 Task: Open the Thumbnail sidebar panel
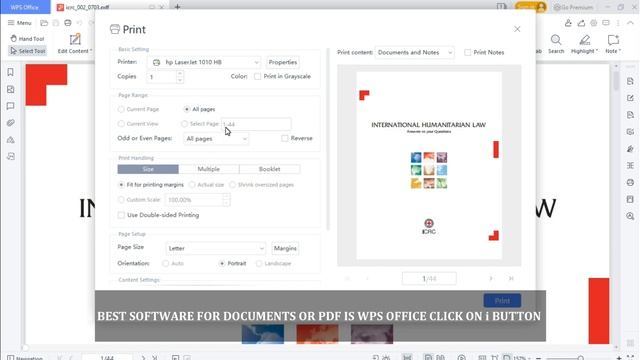(x=11, y=89)
